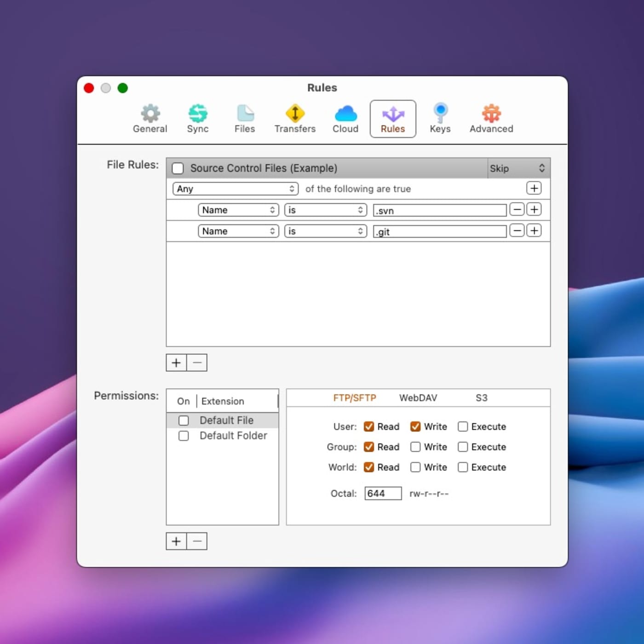
Task: Enable the Source Control Files rule checkbox
Action: [178, 168]
